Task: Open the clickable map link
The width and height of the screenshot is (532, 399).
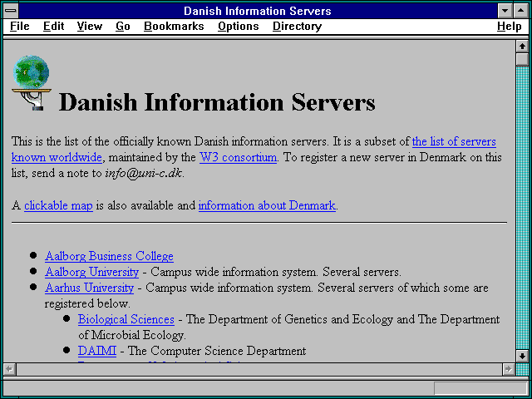Action: tap(58, 205)
